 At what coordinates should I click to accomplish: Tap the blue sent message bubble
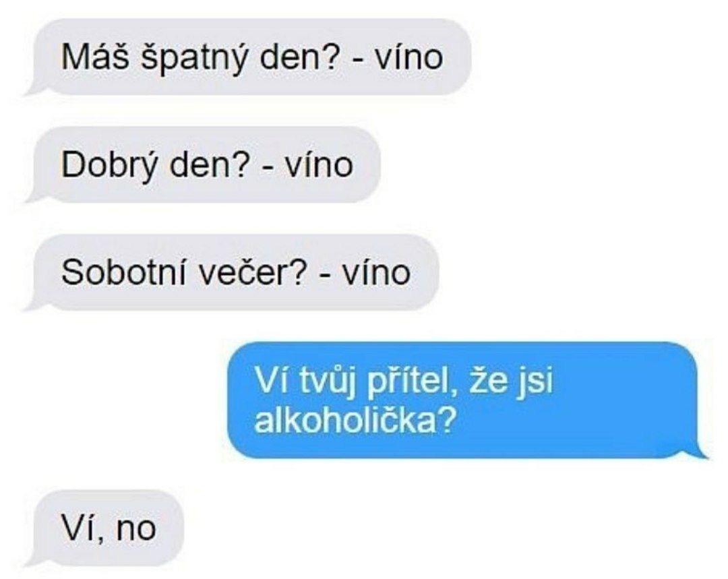pos(466,400)
